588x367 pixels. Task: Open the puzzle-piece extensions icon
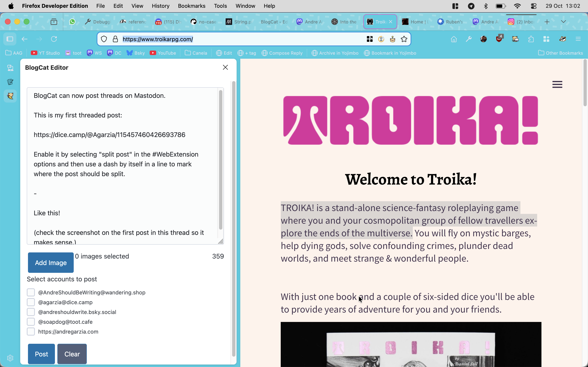pyautogui.click(x=531, y=39)
